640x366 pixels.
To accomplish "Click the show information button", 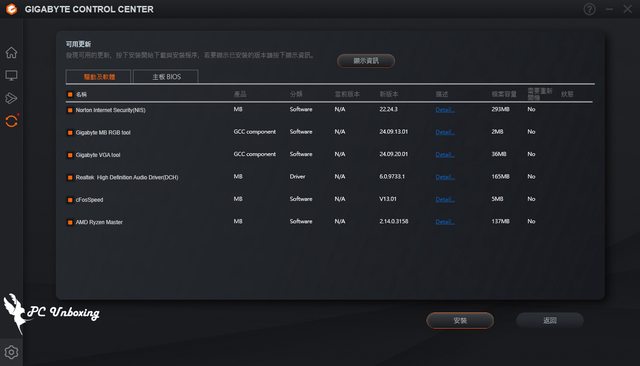I will click(x=366, y=61).
